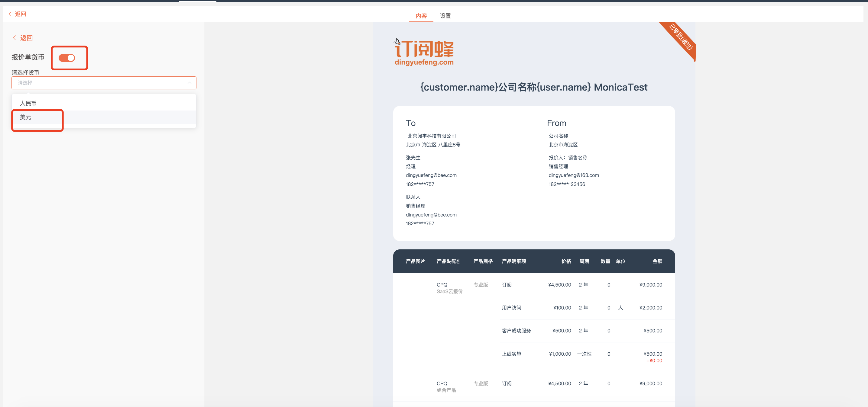Click sender email dingyuefeng@163.com
This screenshot has width=868, height=407.
(574, 175)
